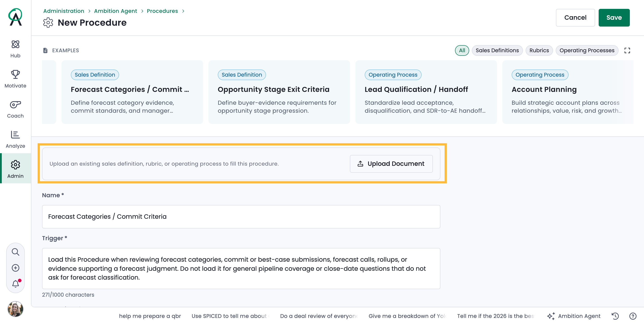
Task: Click the search magnifier icon
Action: coord(15,252)
